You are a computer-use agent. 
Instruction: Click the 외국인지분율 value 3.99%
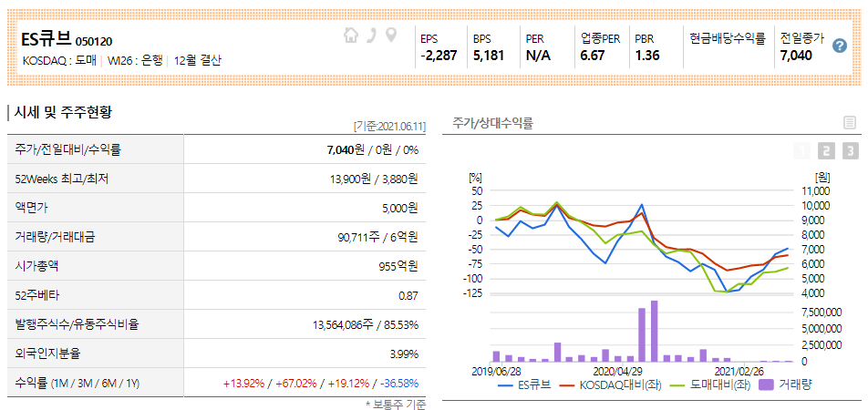click(404, 354)
